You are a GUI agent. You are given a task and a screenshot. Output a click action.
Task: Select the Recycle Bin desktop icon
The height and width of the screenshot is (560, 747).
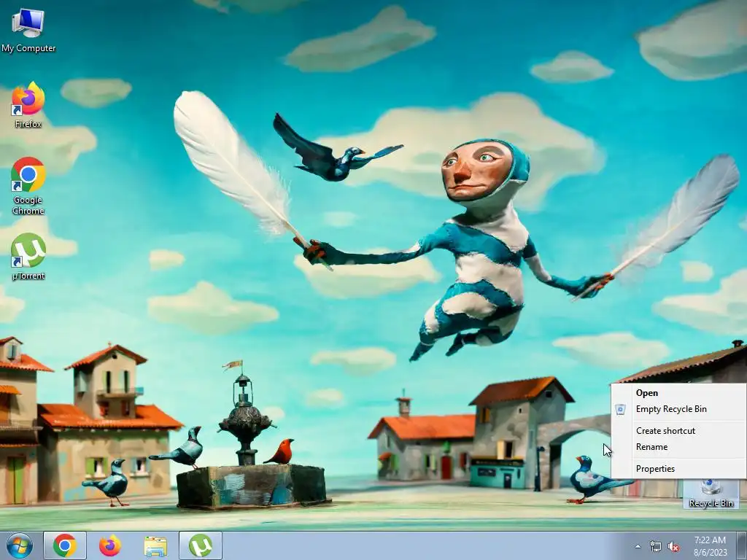click(711, 494)
